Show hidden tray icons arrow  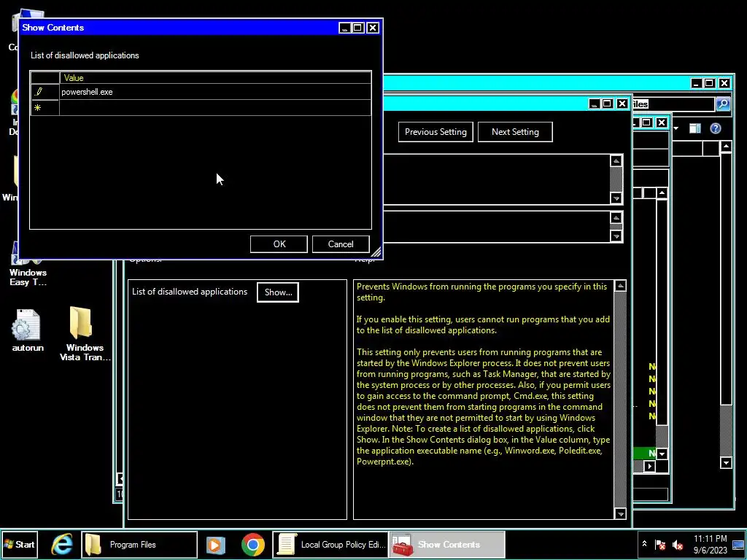pyautogui.click(x=644, y=544)
